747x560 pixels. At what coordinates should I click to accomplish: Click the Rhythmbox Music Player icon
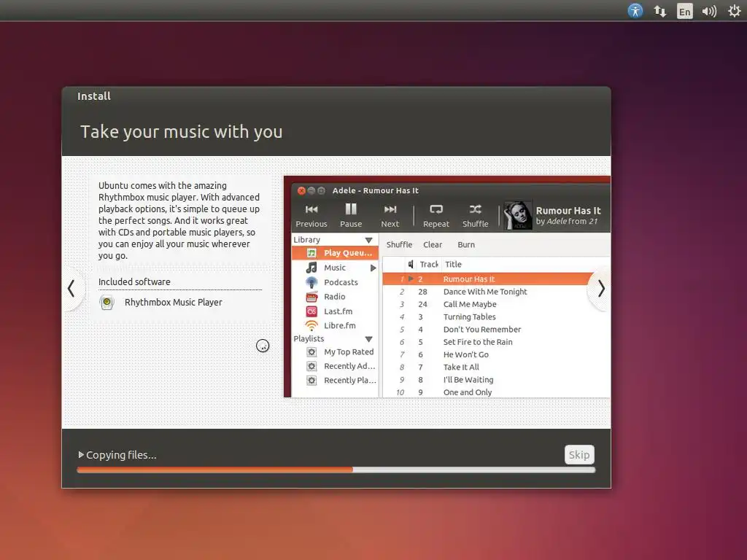pyautogui.click(x=107, y=303)
